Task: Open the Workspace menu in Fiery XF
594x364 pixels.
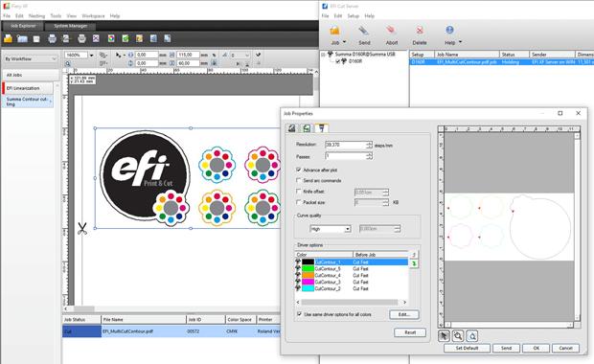Action: click(93, 16)
